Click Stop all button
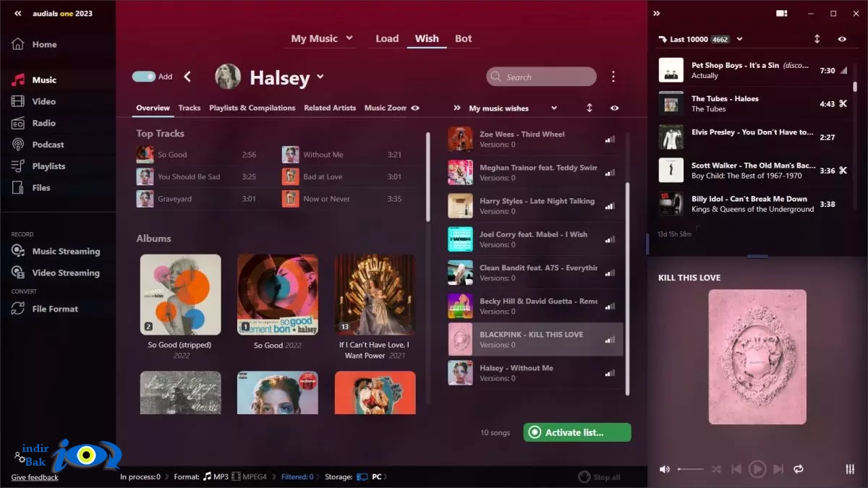This screenshot has height=488, width=868. click(x=600, y=476)
